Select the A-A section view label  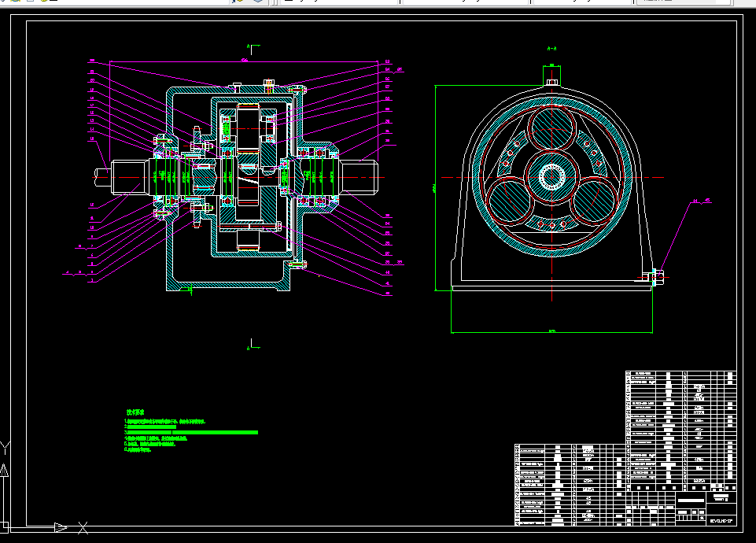point(552,49)
